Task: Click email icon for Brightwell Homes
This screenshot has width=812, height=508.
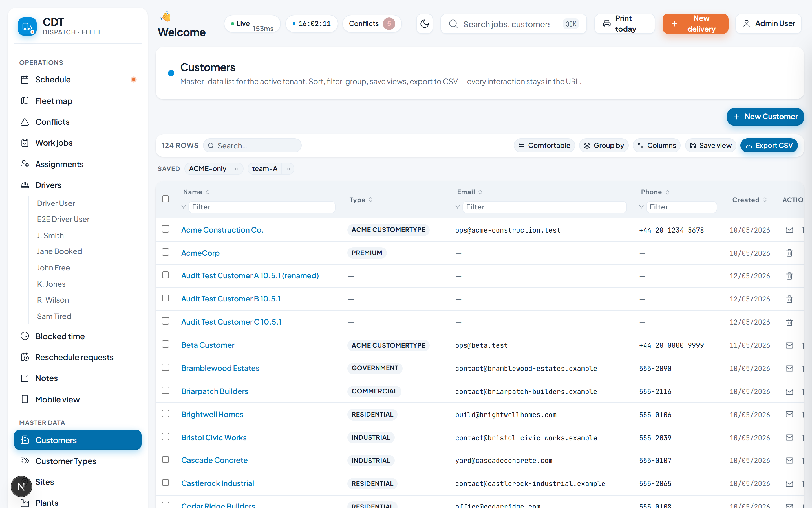Action: (x=789, y=415)
